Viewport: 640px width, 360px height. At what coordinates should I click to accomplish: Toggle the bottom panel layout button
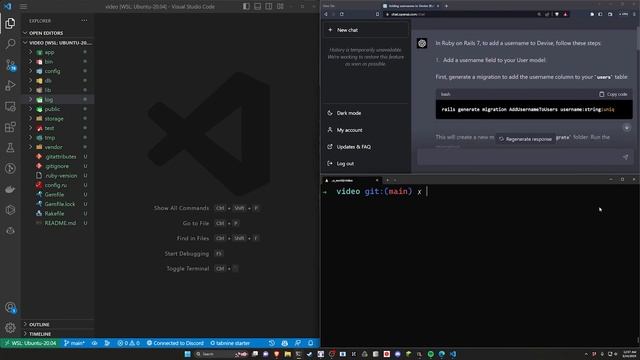258,7
